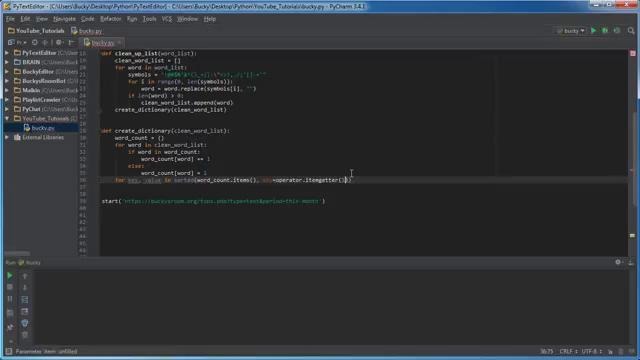Click the lock read-only icon in status bar
The height and width of the screenshot is (360, 640).
coord(610,351)
